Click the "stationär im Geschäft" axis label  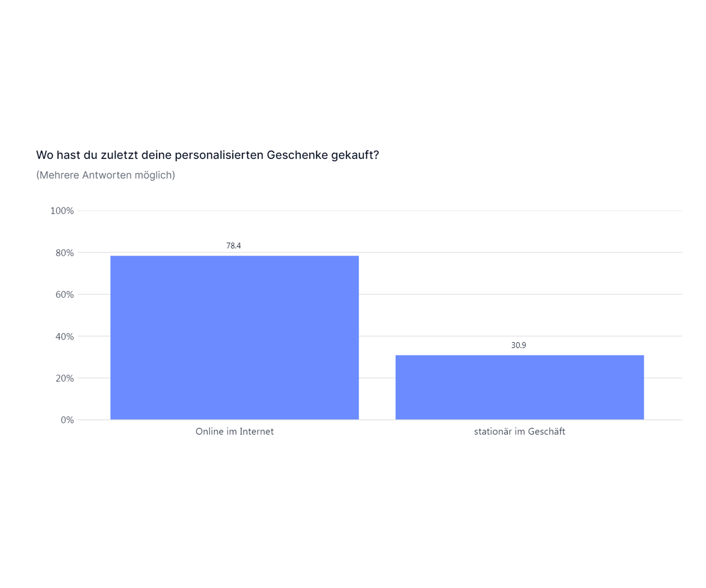point(519,431)
